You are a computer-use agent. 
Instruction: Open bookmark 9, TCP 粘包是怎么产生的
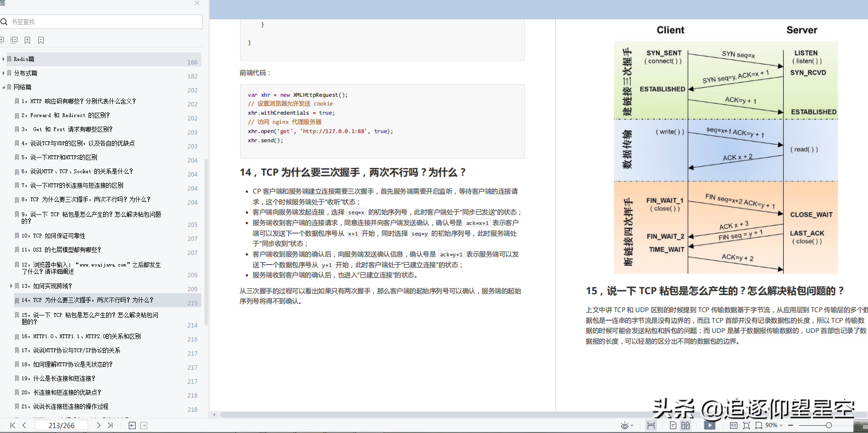pos(91,217)
